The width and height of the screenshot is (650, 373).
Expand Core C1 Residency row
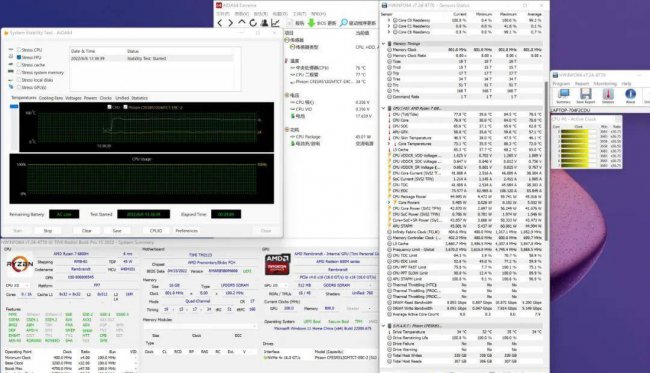[x=389, y=26]
